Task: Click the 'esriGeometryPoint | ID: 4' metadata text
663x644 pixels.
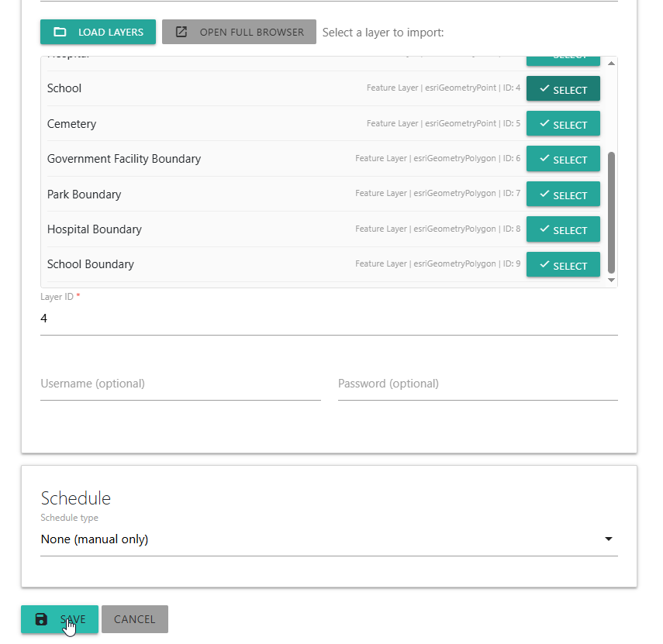Action: [x=473, y=88]
